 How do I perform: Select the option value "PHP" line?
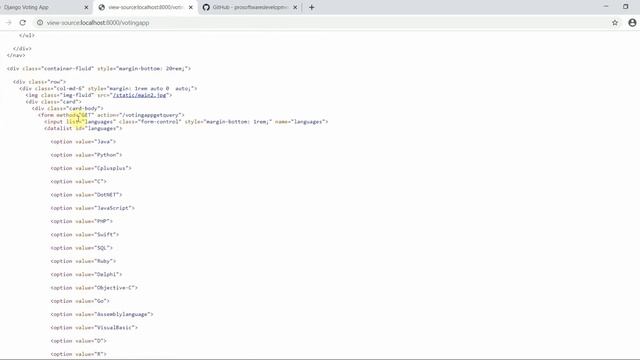(82, 221)
